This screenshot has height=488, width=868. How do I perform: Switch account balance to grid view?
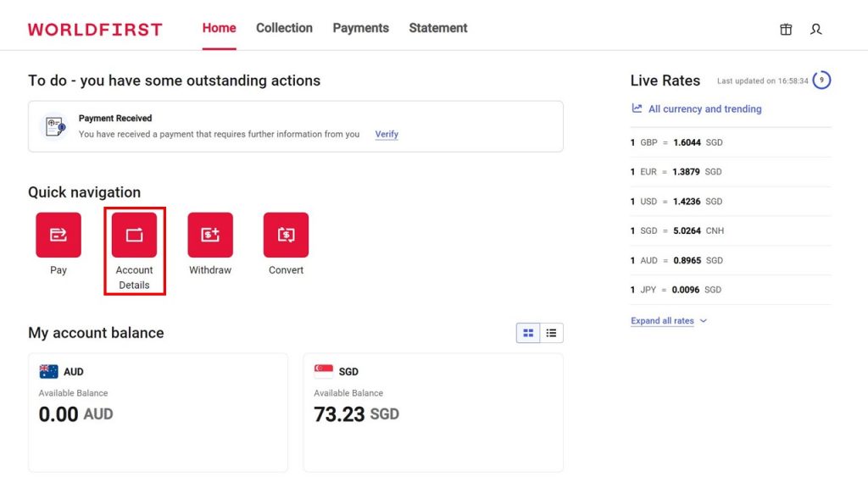point(528,333)
